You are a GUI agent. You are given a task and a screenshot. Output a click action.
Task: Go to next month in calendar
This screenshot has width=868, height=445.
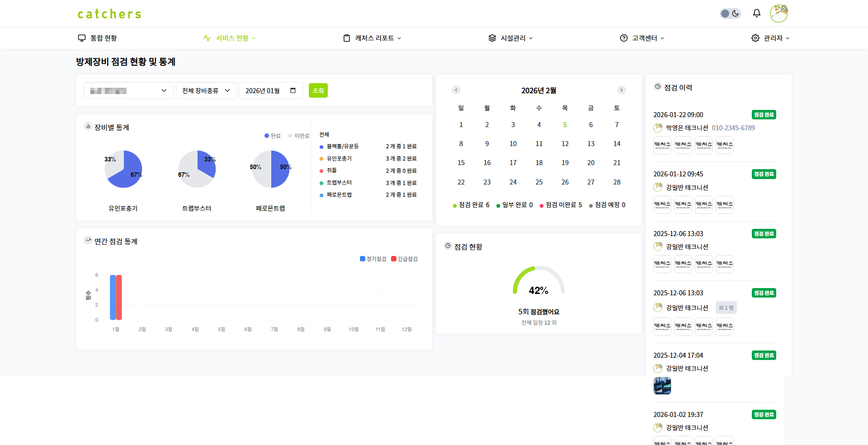pos(622,90)
